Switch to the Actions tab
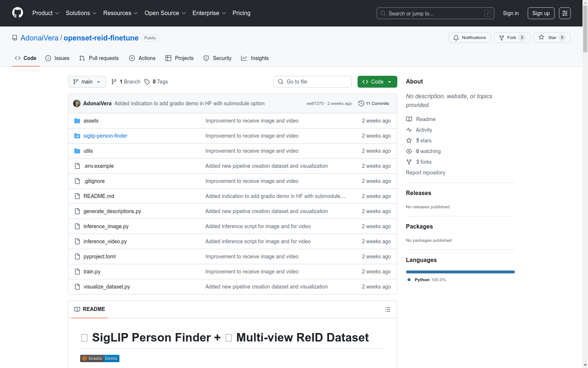This screenshot has height=368, width=588. (x=142, y=58)
